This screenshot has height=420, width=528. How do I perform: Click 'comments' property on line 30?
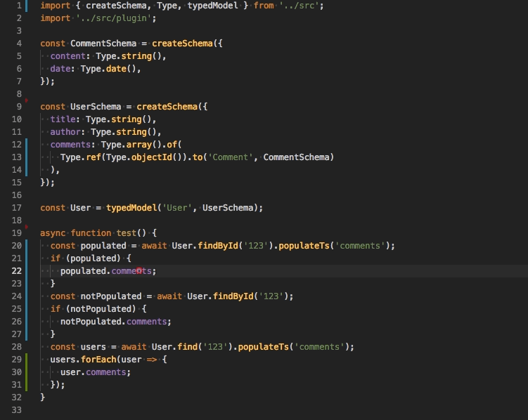pyautogui.click(x=106, y=372)
